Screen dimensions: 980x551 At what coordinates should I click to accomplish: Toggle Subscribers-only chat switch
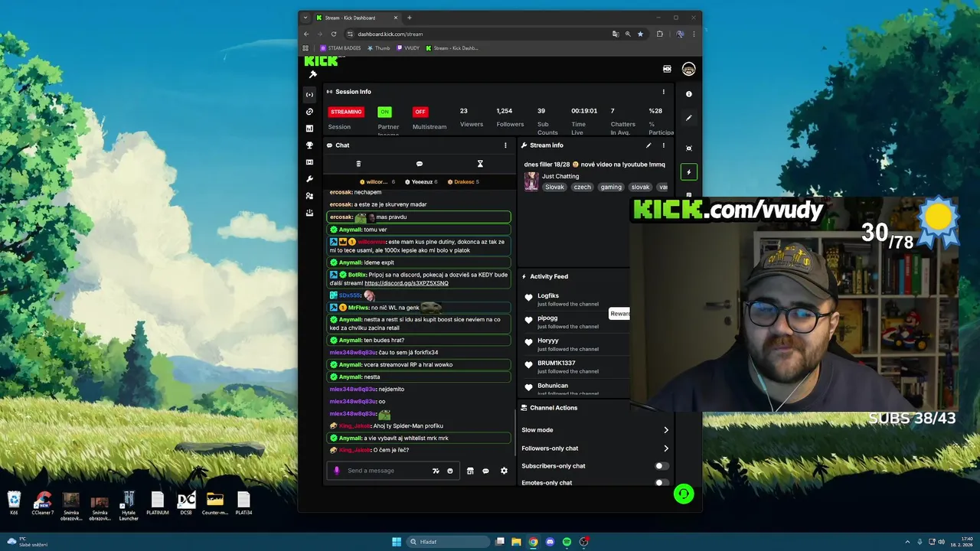point(662,466)
